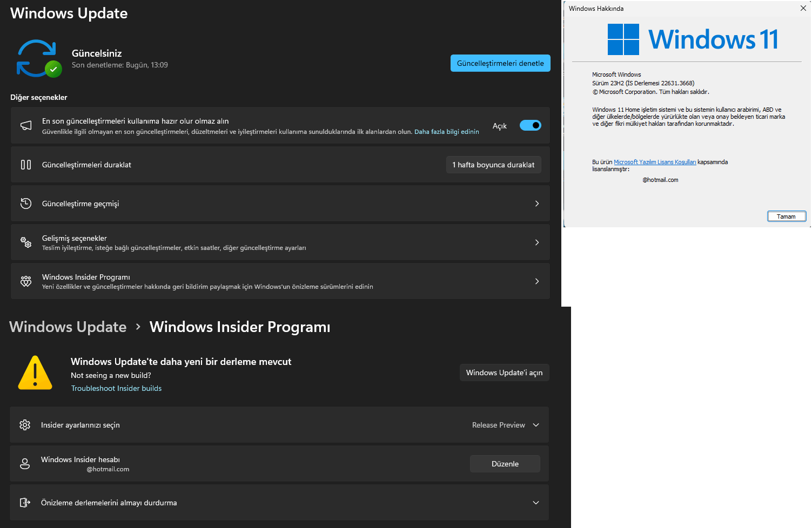Viewport: 812px width, 528px height.
Task: Go back via Windows Update breadcrumb
Action: [68, 327]
